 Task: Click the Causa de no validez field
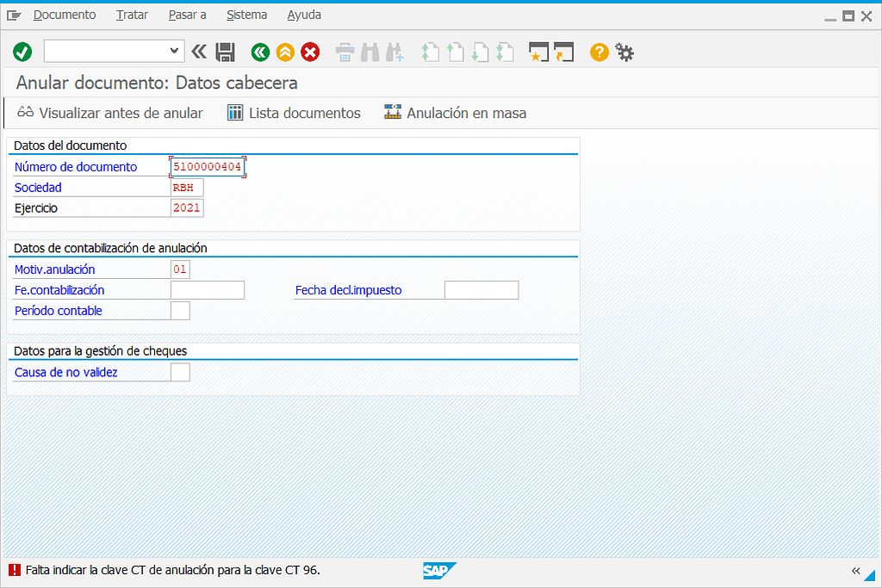180,373
